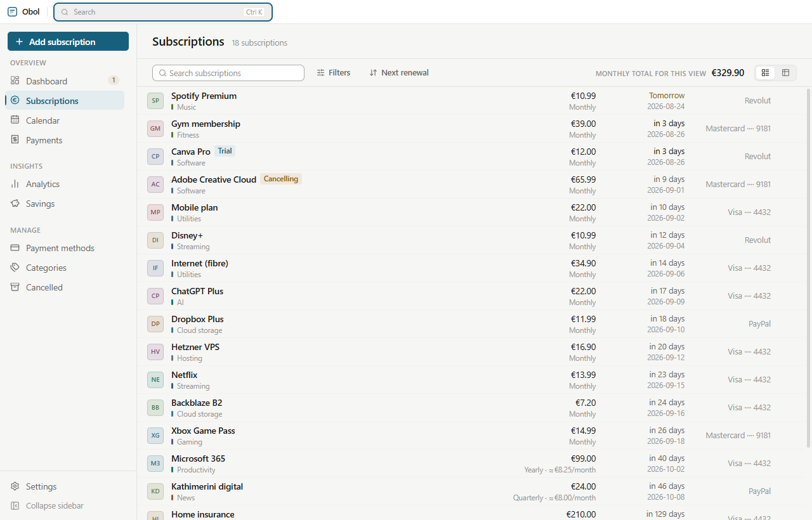Image resolution: width=812 pixels, height=520 pixels.
Task: Open the Dashboard grid icon
Action: click(x=15, y=81)
